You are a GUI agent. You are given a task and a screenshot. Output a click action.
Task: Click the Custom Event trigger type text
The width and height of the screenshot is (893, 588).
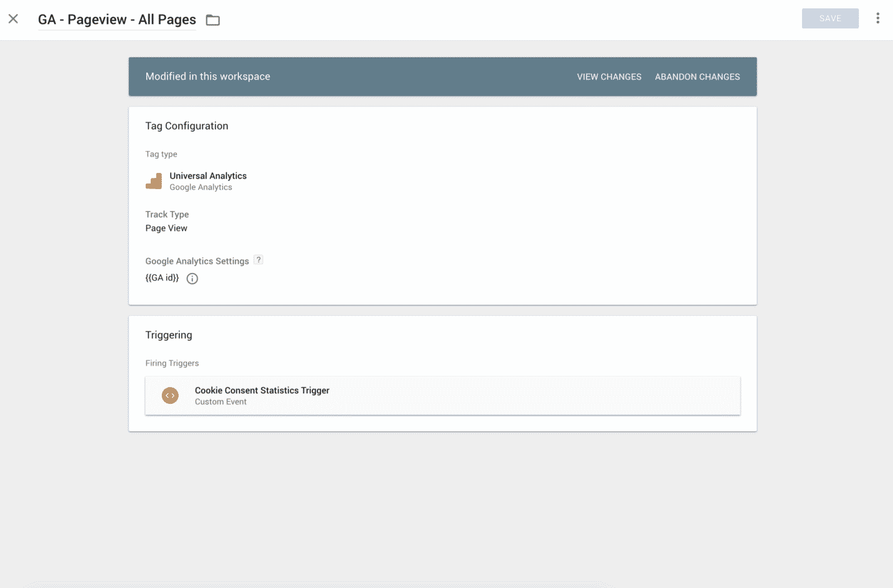click(220, 402)
